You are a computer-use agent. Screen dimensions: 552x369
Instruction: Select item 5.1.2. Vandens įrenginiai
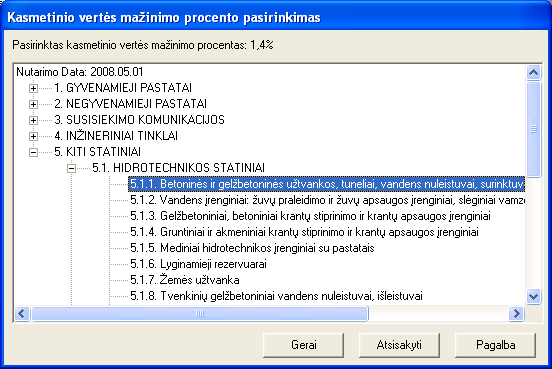click(327, 200)
